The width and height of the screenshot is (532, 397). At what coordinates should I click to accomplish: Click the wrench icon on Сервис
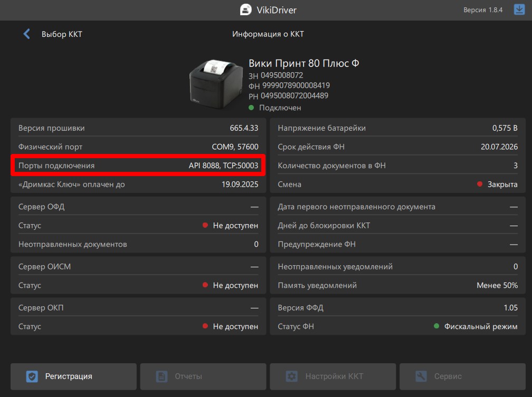(421, 376)
